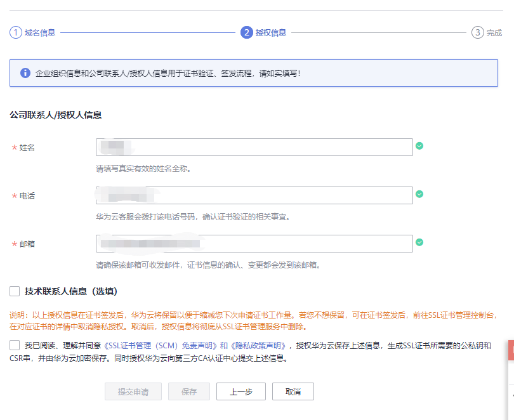Click the red tab on the right screen edge
Image resolution: width=514 pixels, height=420 pixels.
(510, 350)
